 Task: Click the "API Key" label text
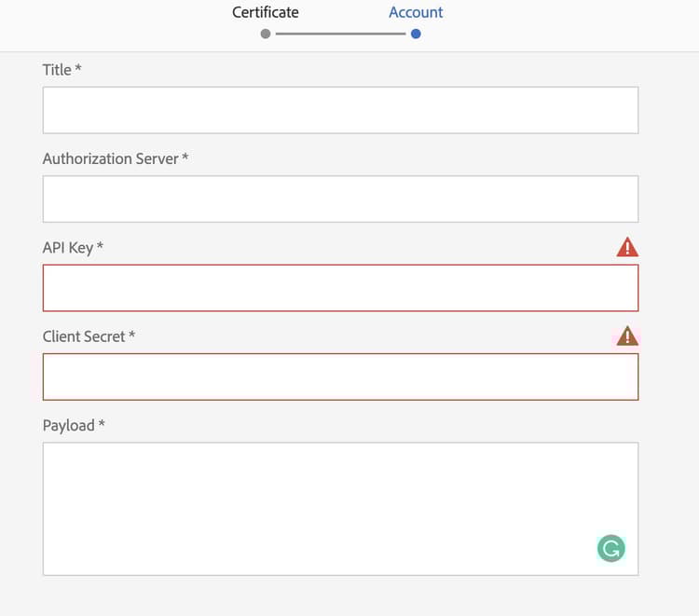[x=68, y=247]
